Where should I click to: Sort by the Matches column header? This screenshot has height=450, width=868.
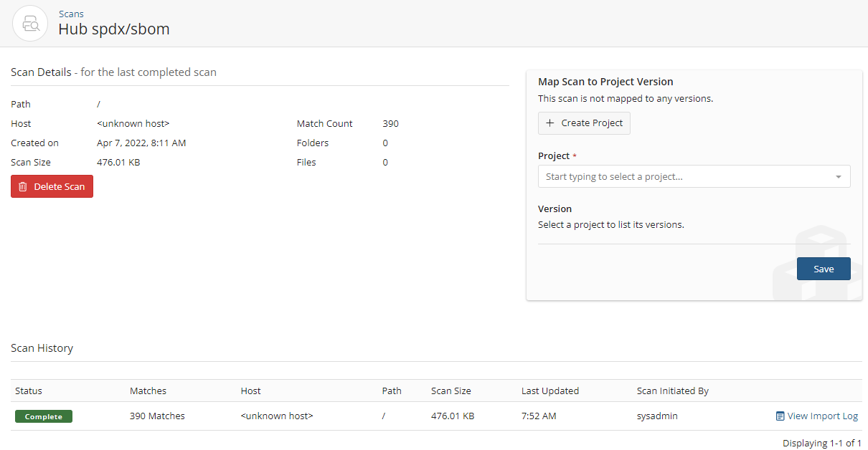pyautogui.click(x=148, y=391)
